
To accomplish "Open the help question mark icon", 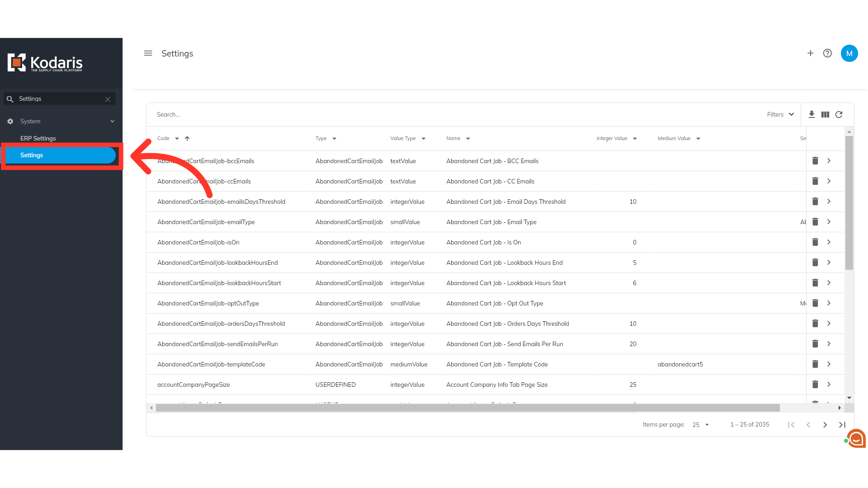I will tap(827, 53).
